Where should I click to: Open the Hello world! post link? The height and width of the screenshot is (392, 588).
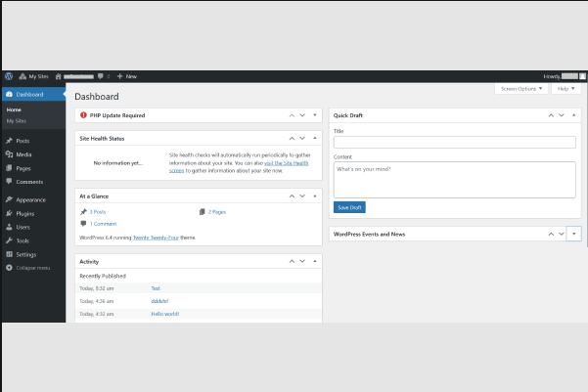tap(165, 314)
